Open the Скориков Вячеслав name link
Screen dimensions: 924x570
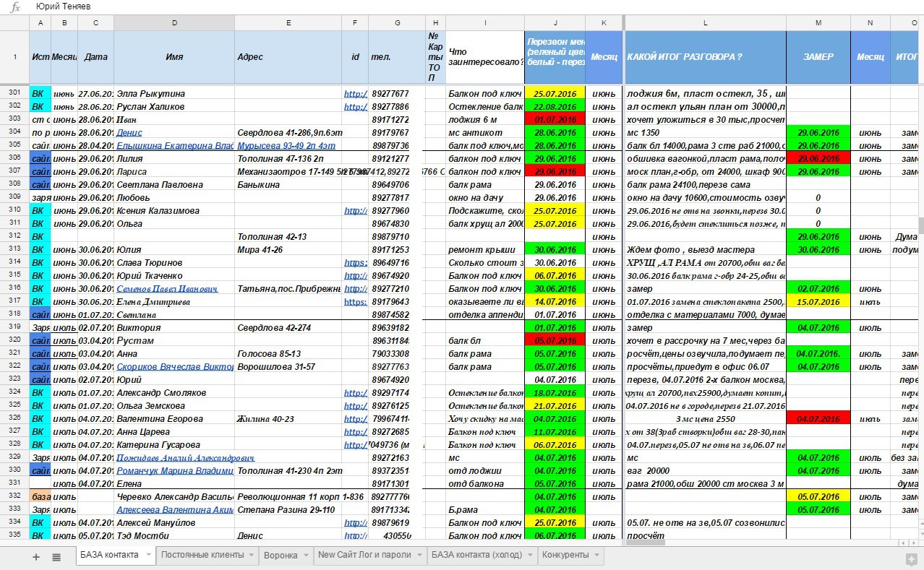[x=174, y=367]
